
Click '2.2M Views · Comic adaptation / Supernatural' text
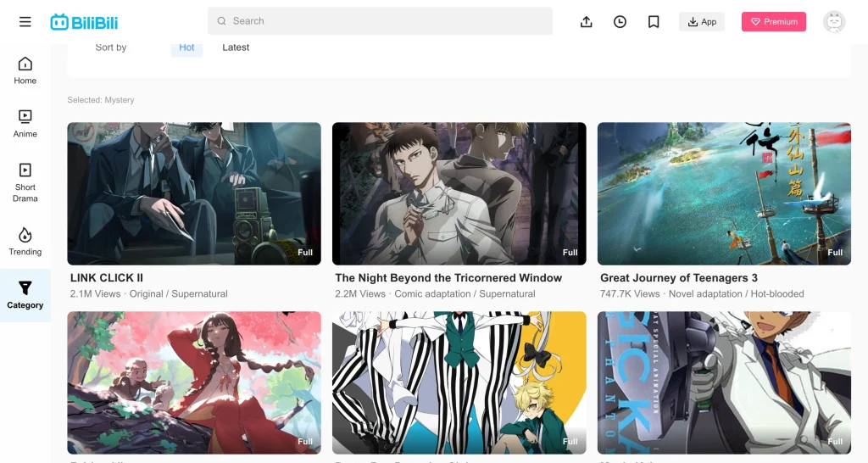[435, 294]
